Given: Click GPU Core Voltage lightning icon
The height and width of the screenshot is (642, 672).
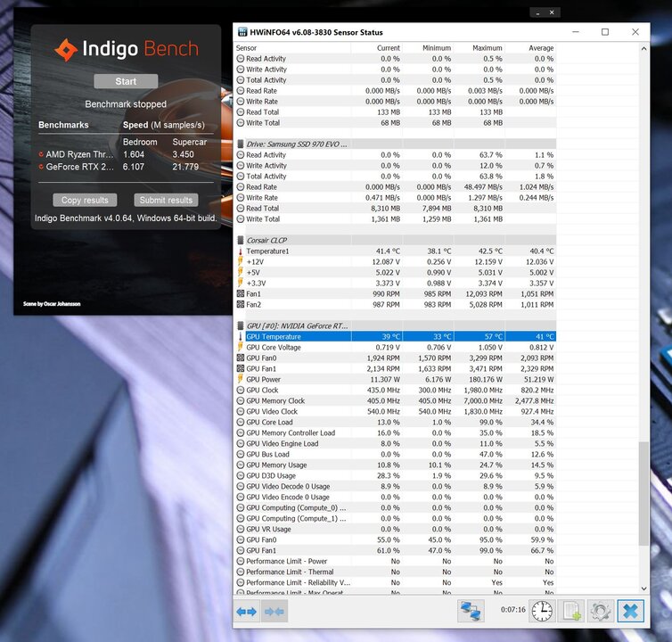Looking at the screenshot, I should pos(241,348).
